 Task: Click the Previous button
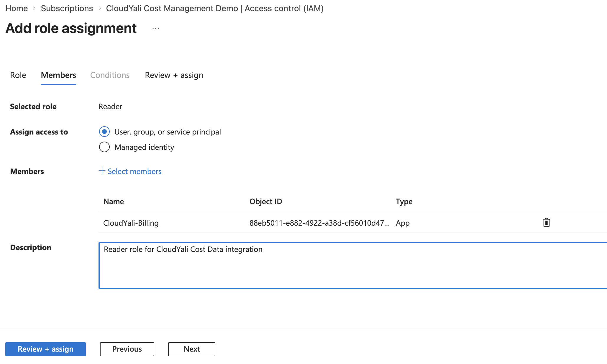click(x=127, y=349)
